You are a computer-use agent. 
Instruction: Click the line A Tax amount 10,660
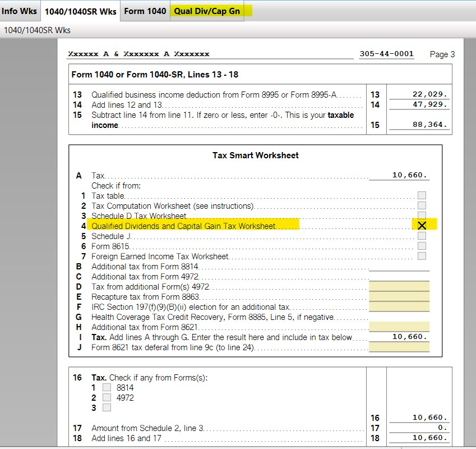point(399,175)
